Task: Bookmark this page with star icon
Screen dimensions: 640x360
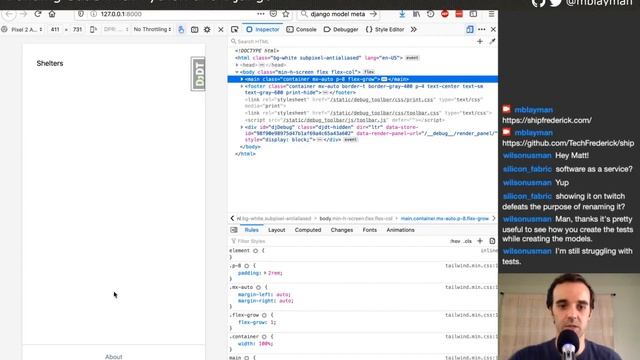Action: click(286, 14)
